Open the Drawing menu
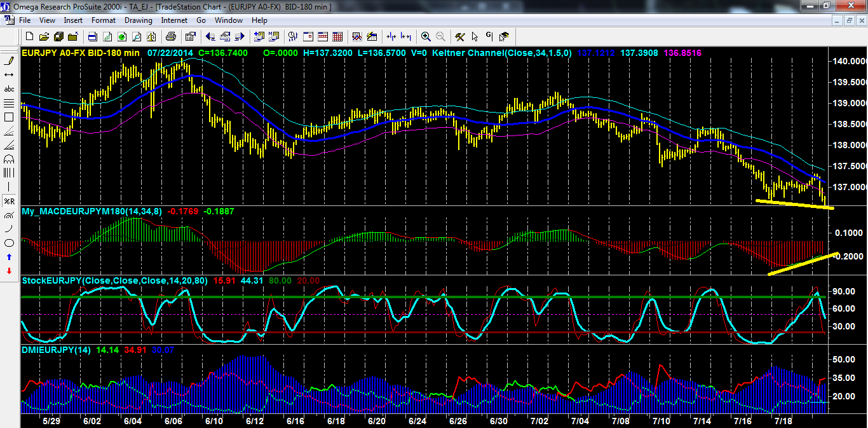This screenshot has width=868, height=428. pos(138,20)
